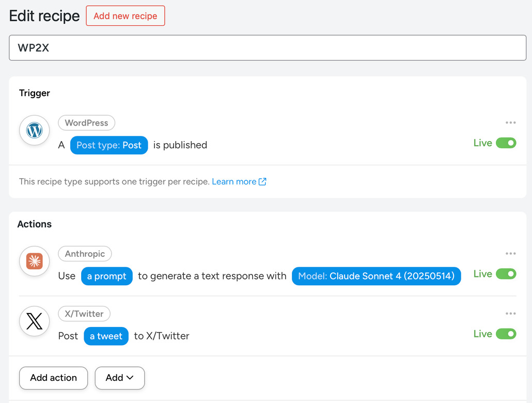Turn off the X/Twitter action Live switch
The height and width of the screenshot is (403, 532).
click(x=506, y=334)
